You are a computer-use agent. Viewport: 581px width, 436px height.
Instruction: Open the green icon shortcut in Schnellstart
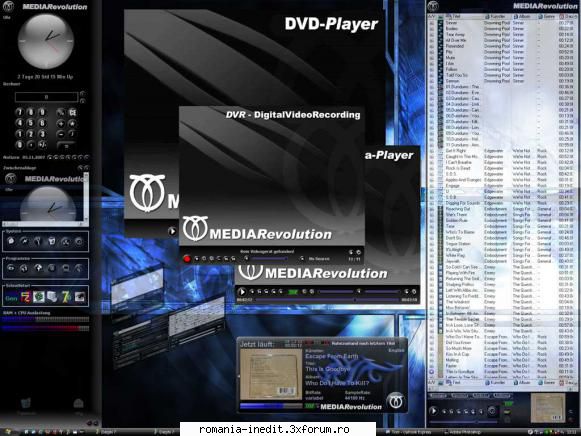point(39,297)
